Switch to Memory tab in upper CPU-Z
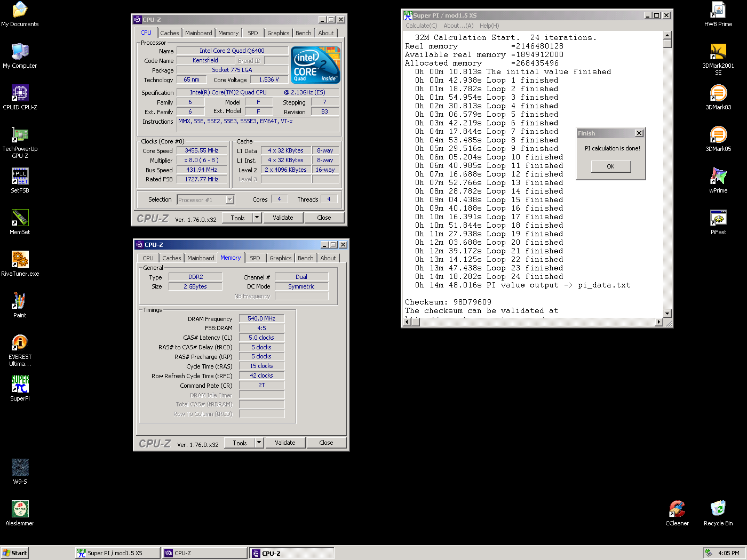This screenshot has height=560, width=747. click(x=228, y=33)
